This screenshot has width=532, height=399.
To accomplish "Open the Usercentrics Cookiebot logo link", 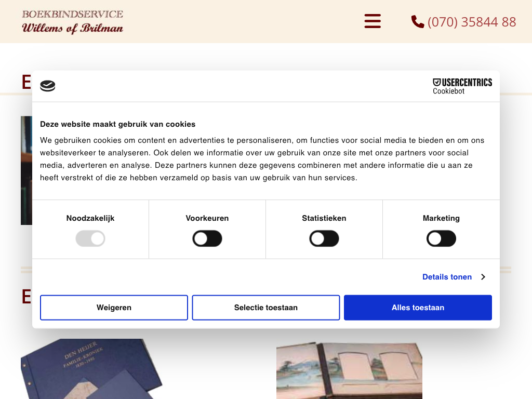I will point(462,86).
